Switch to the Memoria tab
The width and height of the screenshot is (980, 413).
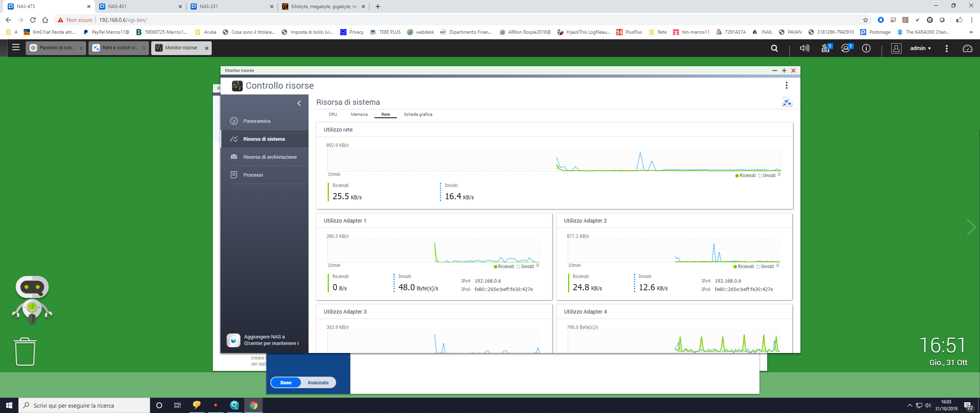pyautogui.click(x=359, y=114)
